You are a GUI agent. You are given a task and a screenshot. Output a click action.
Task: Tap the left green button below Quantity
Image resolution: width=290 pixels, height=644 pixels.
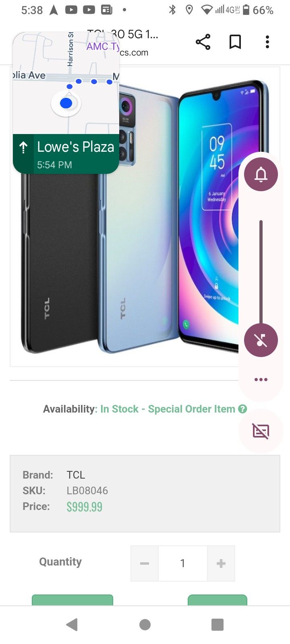click(72, 600)
